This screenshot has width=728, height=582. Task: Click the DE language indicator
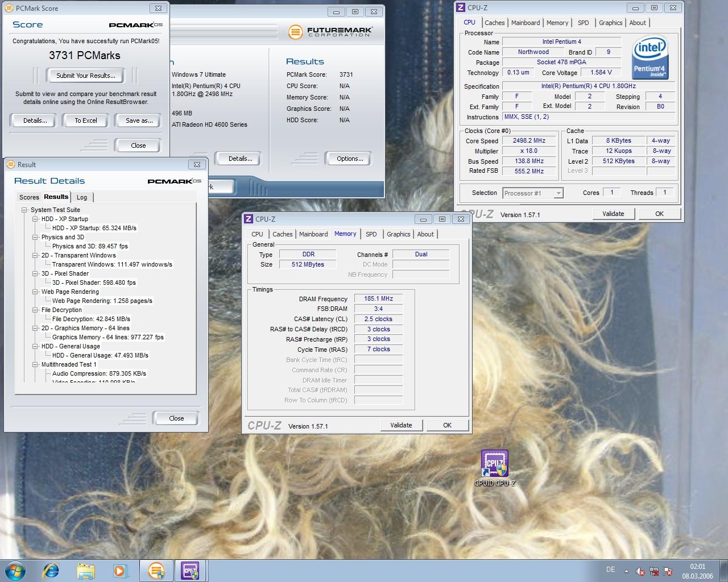[x=610, y=569]
